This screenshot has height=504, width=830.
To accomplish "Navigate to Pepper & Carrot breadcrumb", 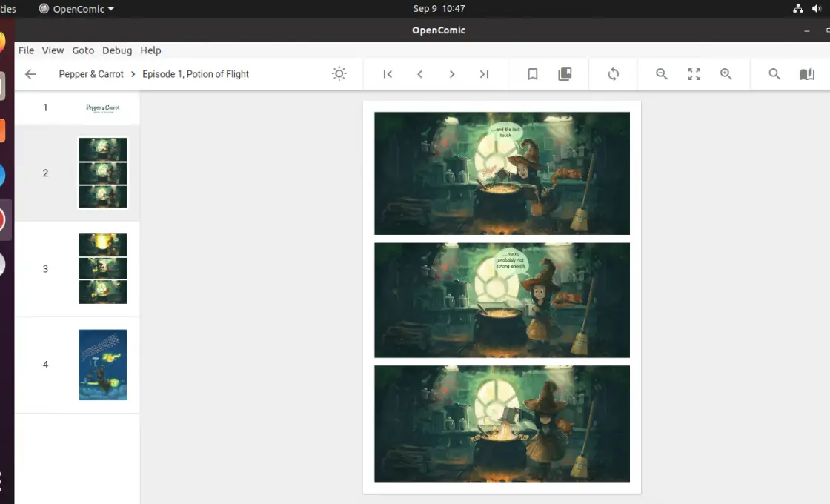I will click(91, 74).
